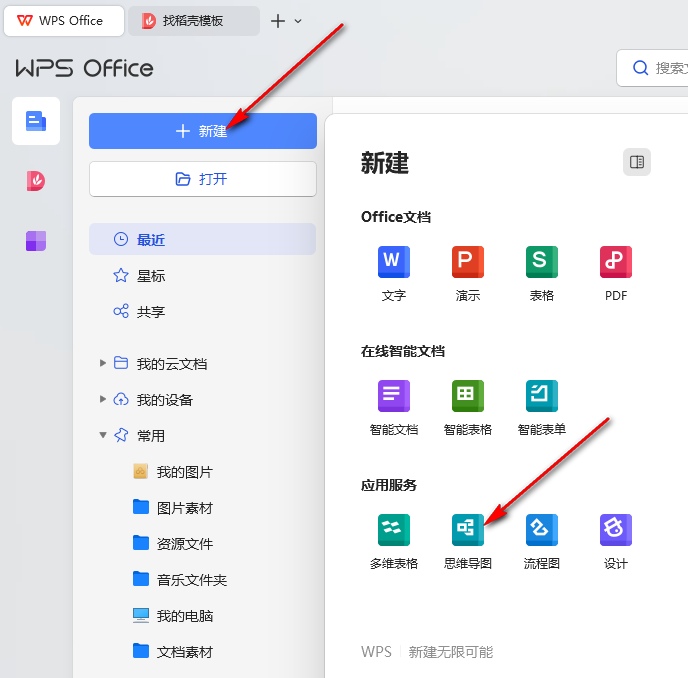Expand the 我的设备 tree node
The width and height of the screenshot is (688, 678).
[103, 399]
